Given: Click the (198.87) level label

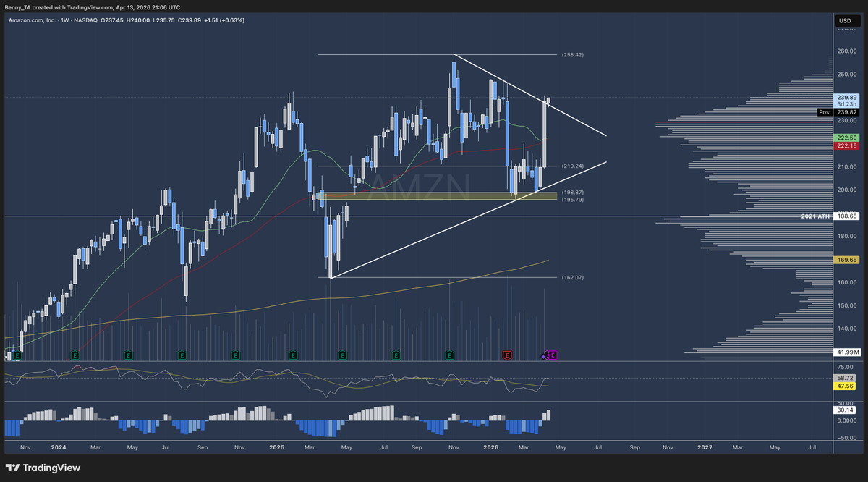Looking at the screenshot, I should [x=572, y=193].
